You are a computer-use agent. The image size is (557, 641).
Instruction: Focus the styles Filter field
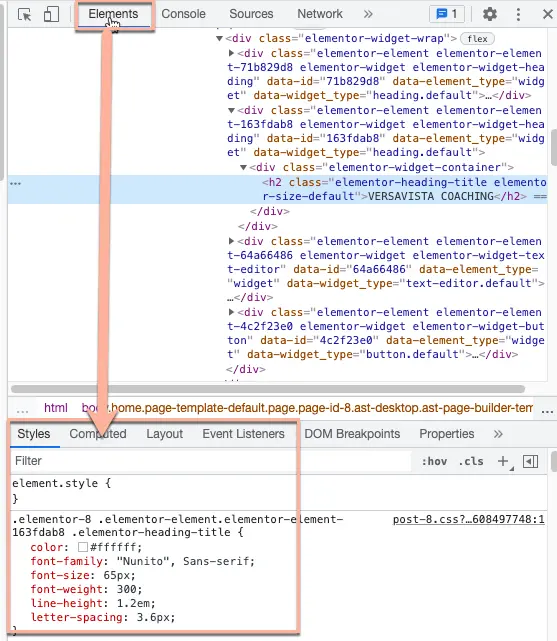point(210,461)
